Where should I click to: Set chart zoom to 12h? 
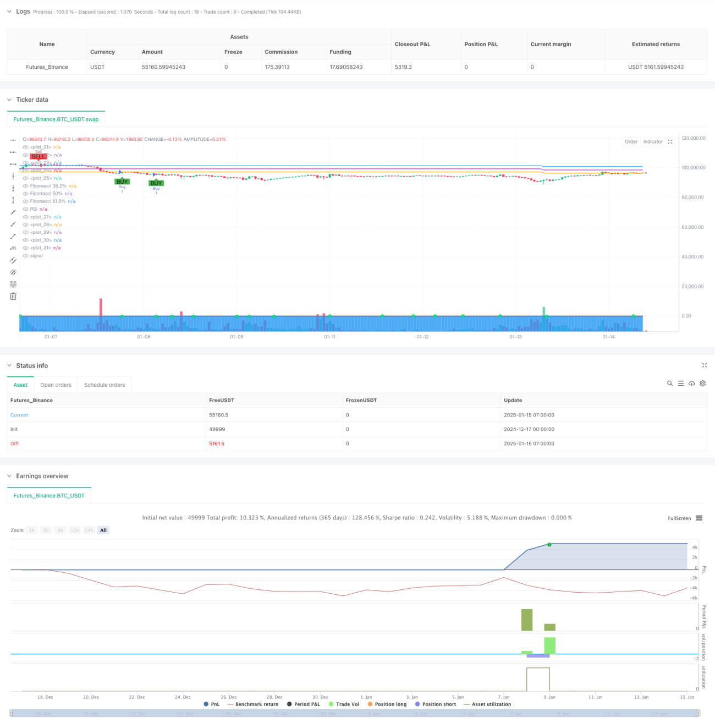(75, 530)
